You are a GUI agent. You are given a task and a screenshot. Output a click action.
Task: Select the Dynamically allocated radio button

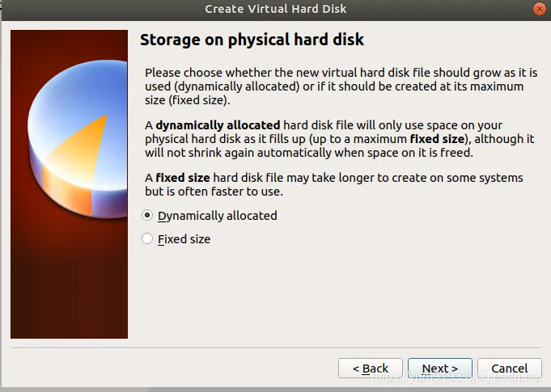(x=147, y=216)
